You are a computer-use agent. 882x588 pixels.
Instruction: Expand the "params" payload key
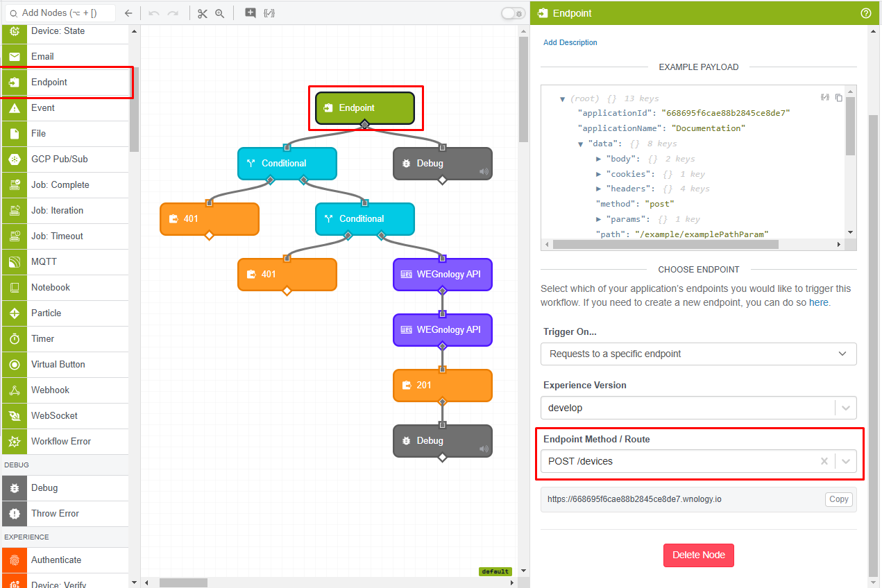(599, 219)
